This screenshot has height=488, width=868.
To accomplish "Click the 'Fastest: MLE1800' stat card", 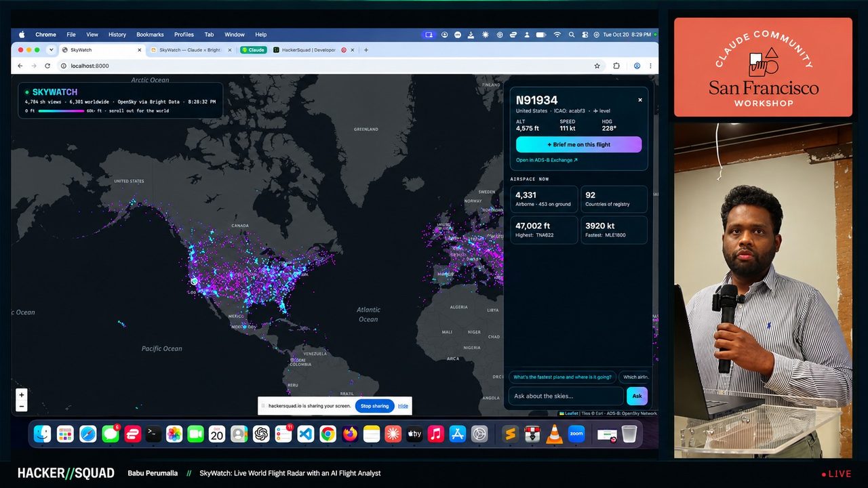I will 614,230.
